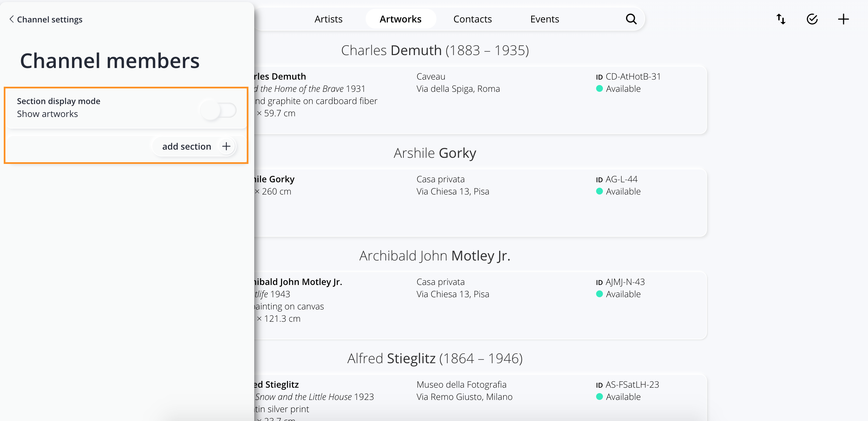This screenshot has width=868, height=421.
Task: Click Museo della Fotografia location
Action: click(461, 385)
